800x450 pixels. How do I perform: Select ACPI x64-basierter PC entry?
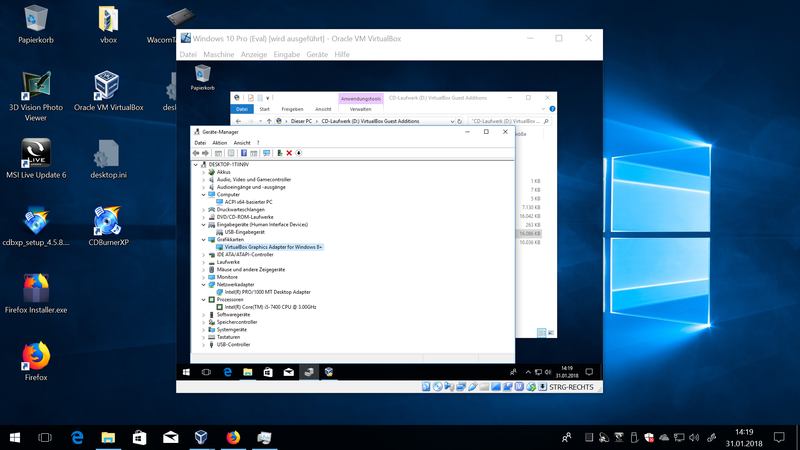[248, 202]
